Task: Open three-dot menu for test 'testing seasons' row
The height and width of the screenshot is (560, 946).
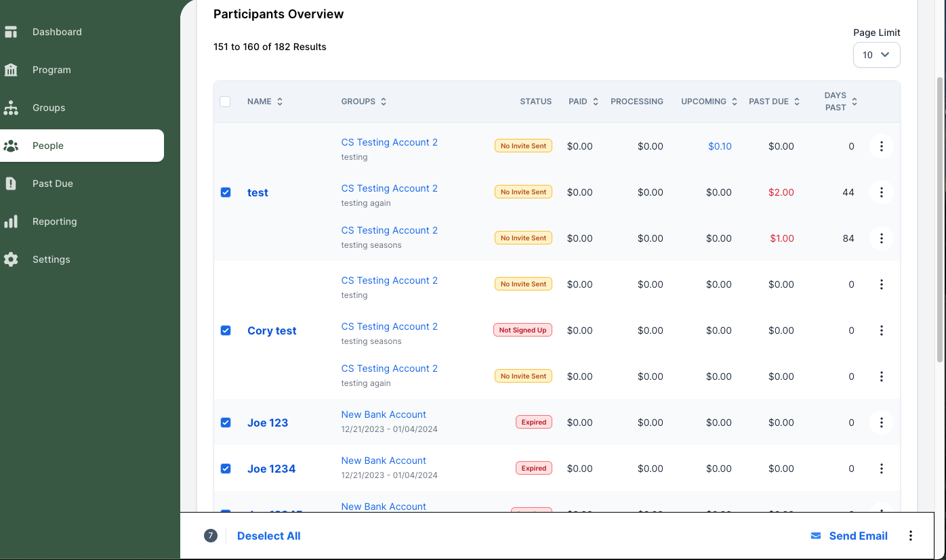Action: [881, 238]
